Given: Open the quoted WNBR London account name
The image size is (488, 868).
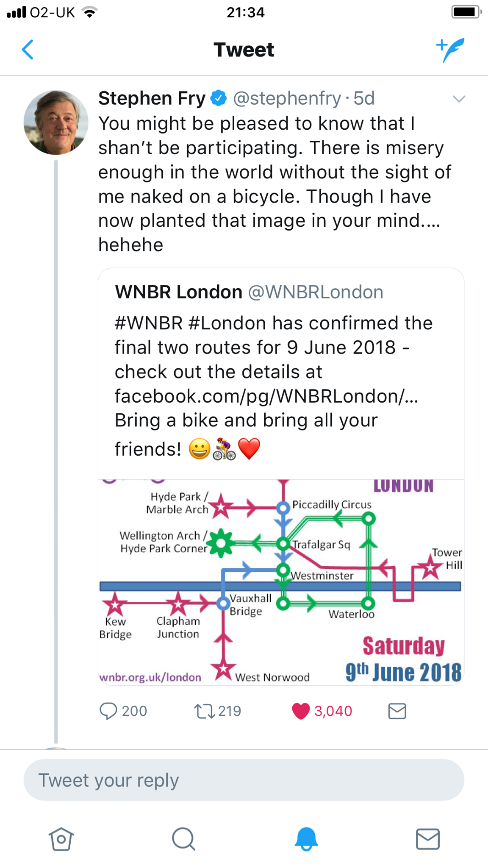Looking at the screenshot, I should click(x=178, y=292).
